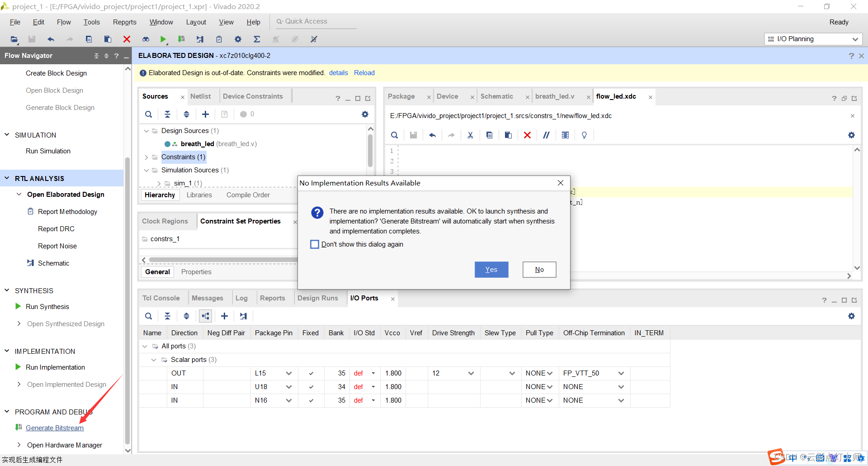Click the binoculars Find icon in the toolbar

coord(146,39)
